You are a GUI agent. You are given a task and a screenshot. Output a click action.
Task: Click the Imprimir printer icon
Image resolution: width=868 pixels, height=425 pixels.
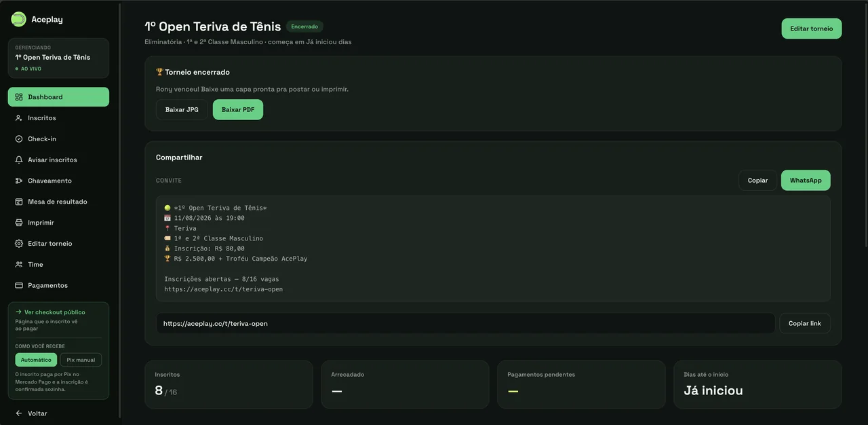(19, 223)
